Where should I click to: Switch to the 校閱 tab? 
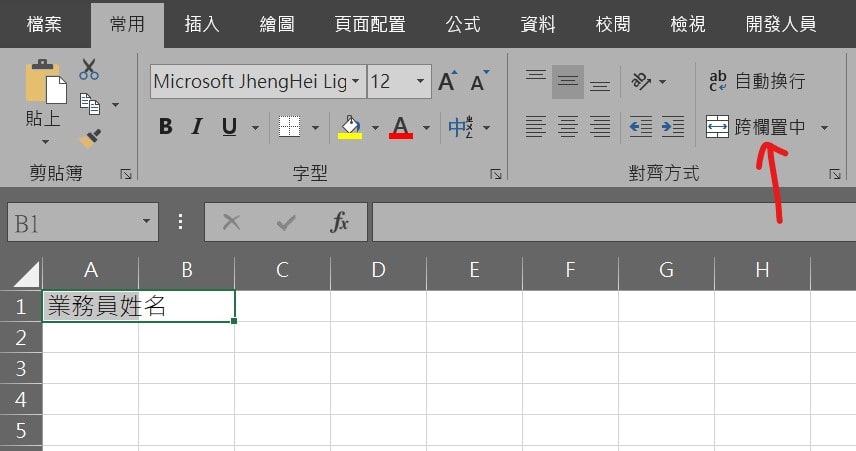click(x=613, y=24)
